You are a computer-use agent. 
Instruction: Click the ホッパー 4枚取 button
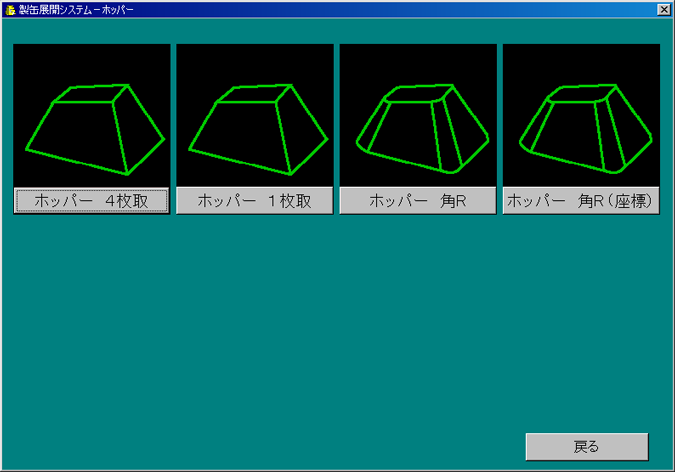92,201
